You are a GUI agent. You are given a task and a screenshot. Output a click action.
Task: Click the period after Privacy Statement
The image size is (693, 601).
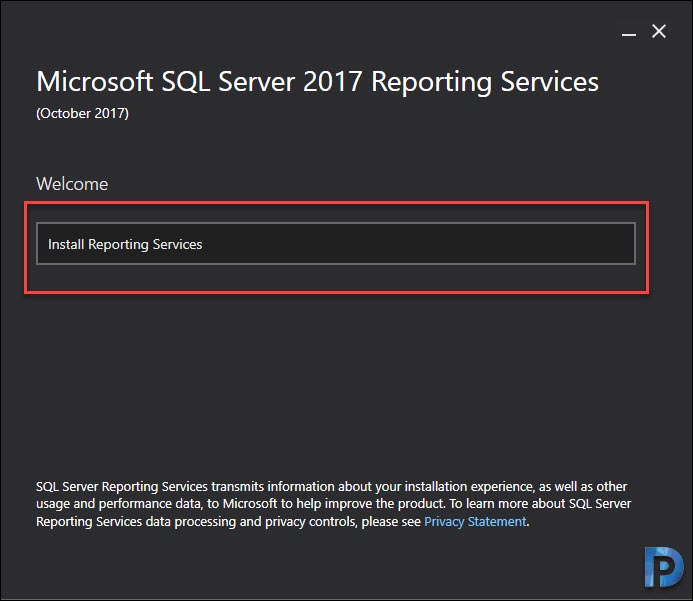[528, 525]
